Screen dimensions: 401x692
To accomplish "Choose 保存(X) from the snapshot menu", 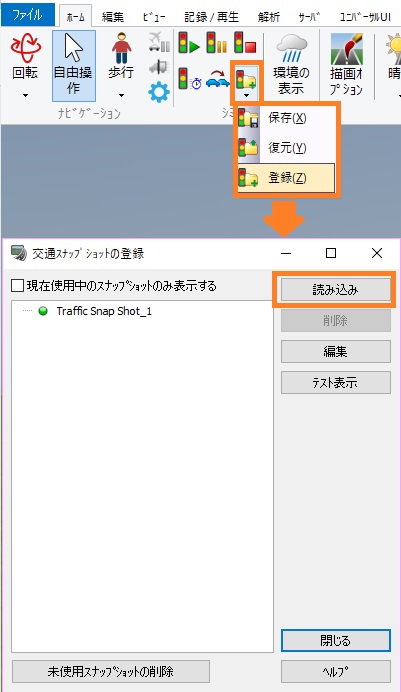I will (286, 118).
